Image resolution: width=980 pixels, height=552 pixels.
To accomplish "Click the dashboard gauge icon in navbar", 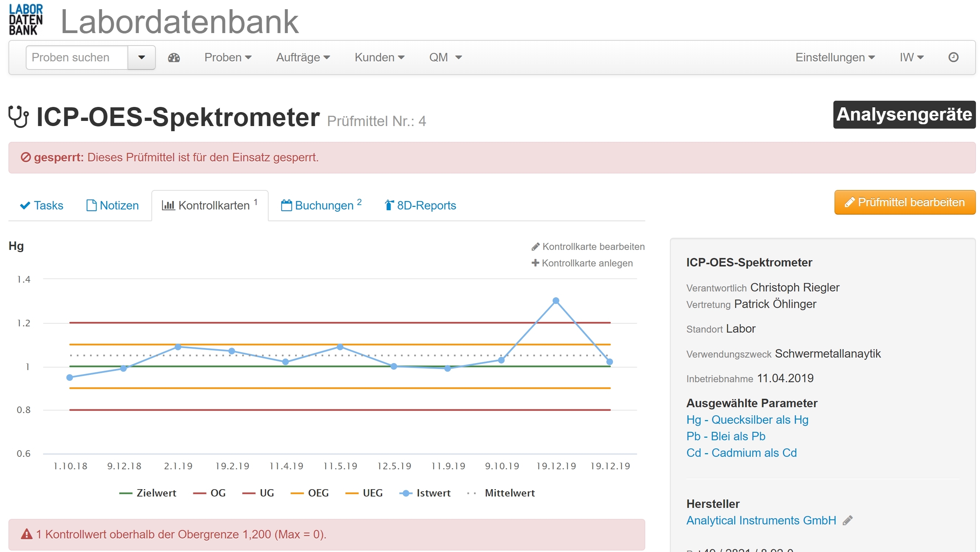I will pos(174,57).
